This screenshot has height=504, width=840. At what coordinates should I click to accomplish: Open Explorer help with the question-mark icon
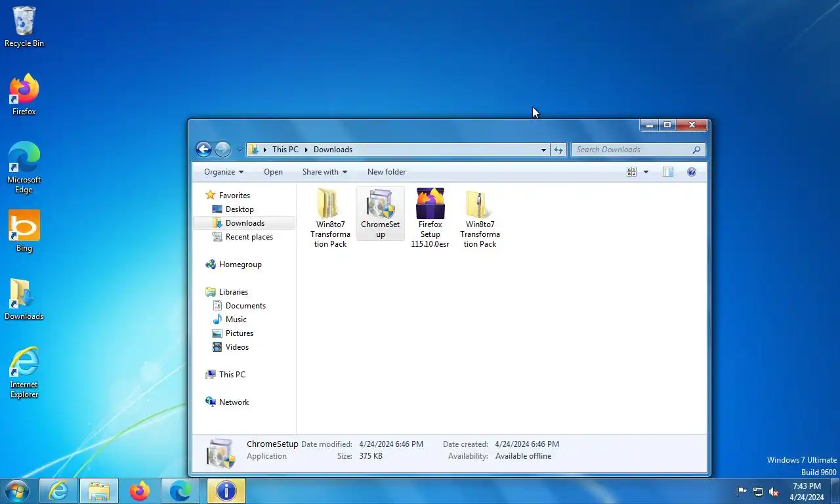point(691,172)
